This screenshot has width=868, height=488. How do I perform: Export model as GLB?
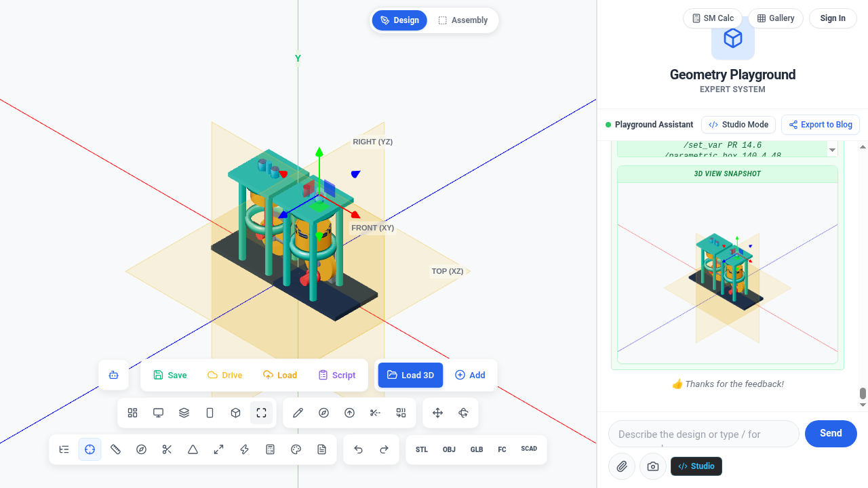tap(477, 449)
